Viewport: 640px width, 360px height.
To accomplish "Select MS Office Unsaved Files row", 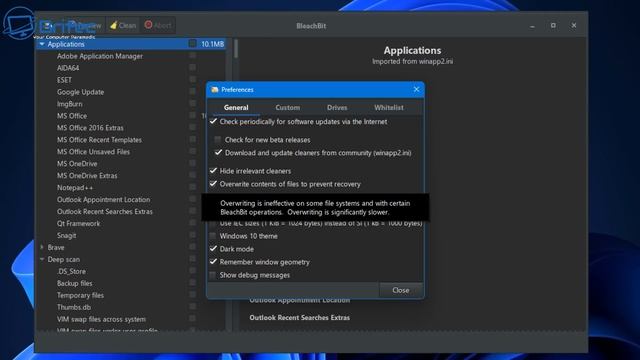I will tap(93, 152).
